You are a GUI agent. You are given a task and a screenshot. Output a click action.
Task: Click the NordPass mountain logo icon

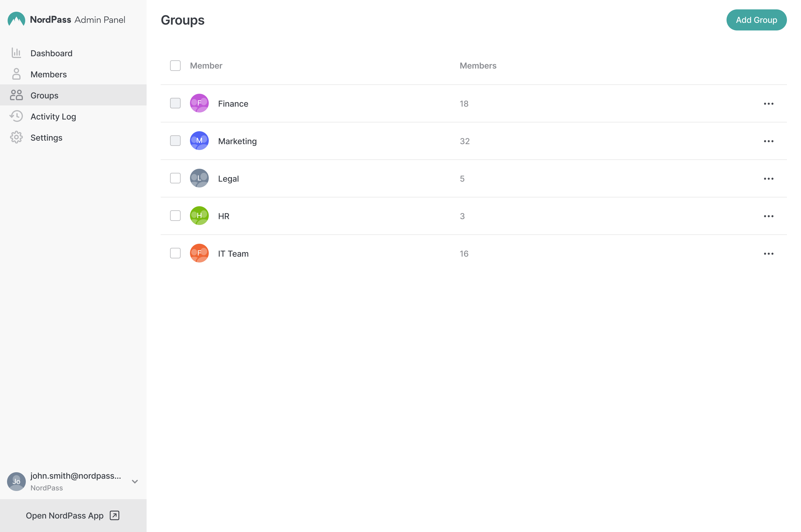tap(16, 19)
